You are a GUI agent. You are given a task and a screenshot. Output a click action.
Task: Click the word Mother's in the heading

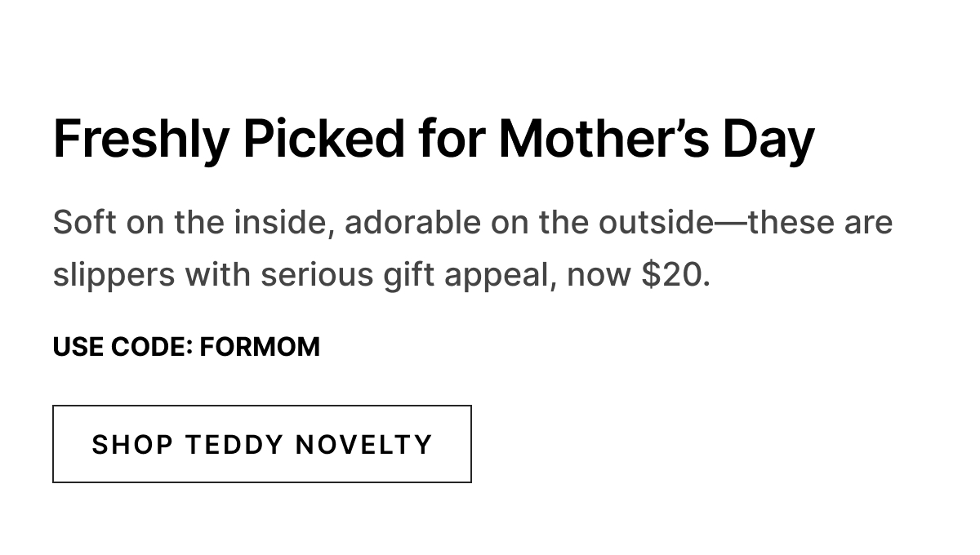coord(604,139)
